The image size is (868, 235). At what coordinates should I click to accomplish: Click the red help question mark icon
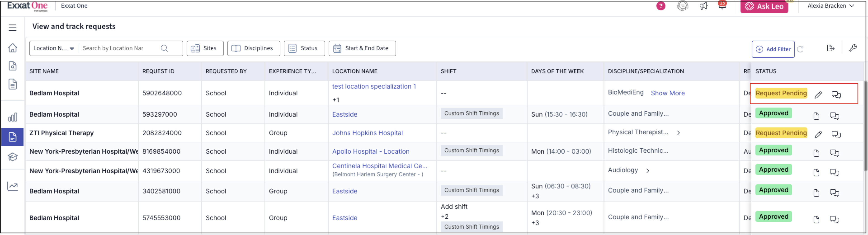point(660,6)
